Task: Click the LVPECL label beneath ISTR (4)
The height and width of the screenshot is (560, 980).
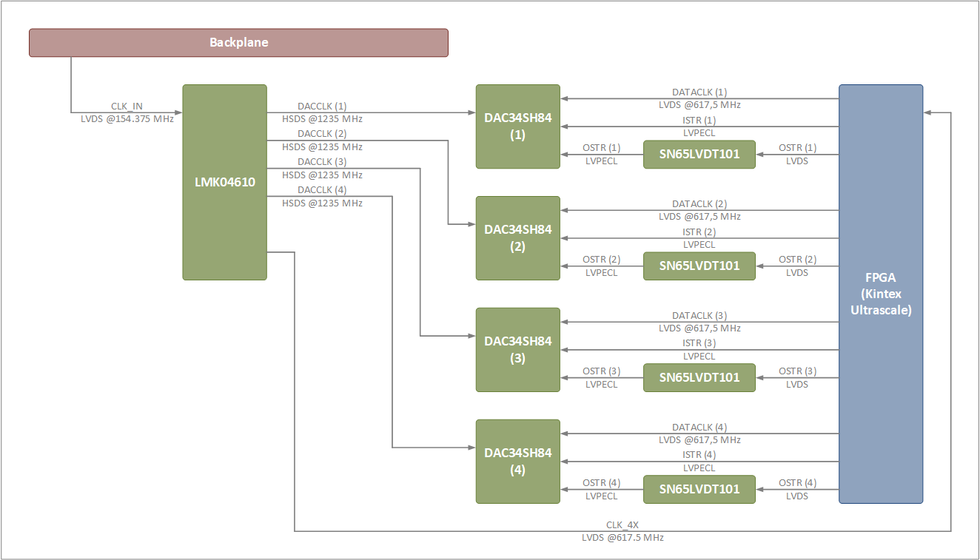Action: 699,468
